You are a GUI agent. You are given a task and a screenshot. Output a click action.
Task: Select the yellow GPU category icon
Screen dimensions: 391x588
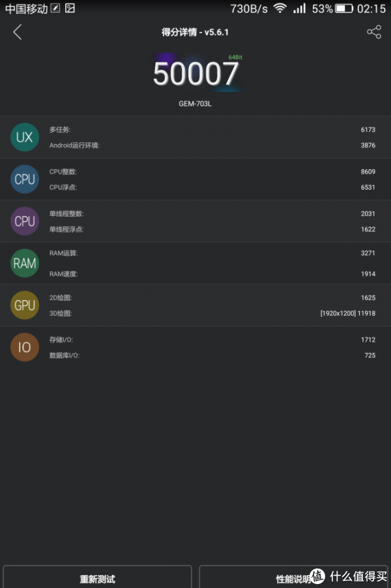coord(25,305)
